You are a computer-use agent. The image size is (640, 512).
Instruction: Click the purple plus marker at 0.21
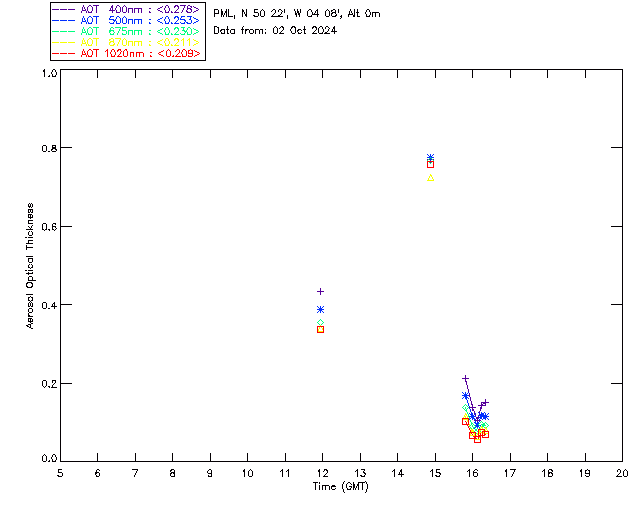pos(465,378)
